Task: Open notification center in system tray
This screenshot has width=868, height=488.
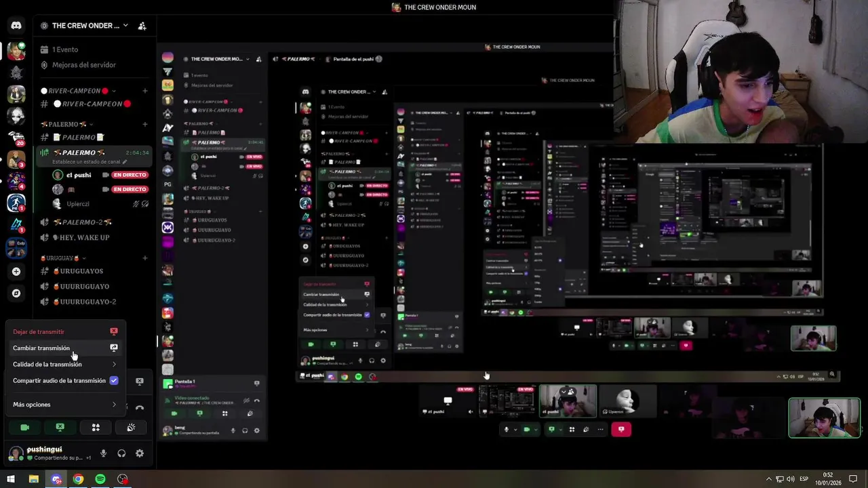Action: (x=853, y=479)
